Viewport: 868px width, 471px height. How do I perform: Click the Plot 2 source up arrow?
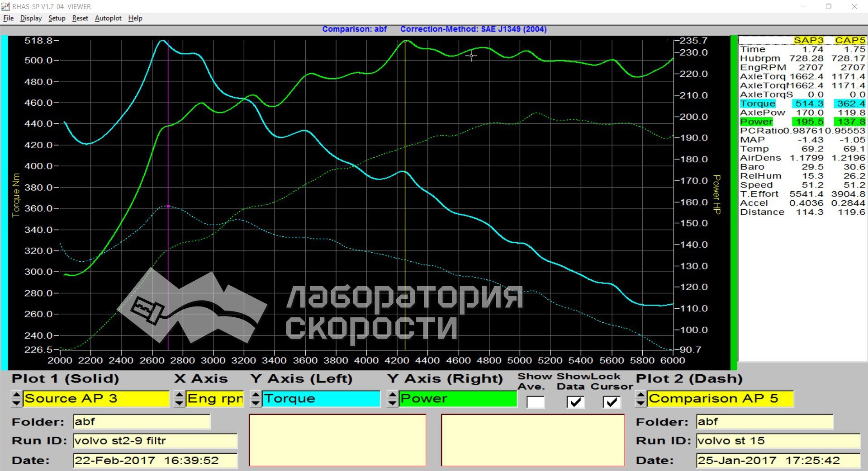(x=640, y=395)
